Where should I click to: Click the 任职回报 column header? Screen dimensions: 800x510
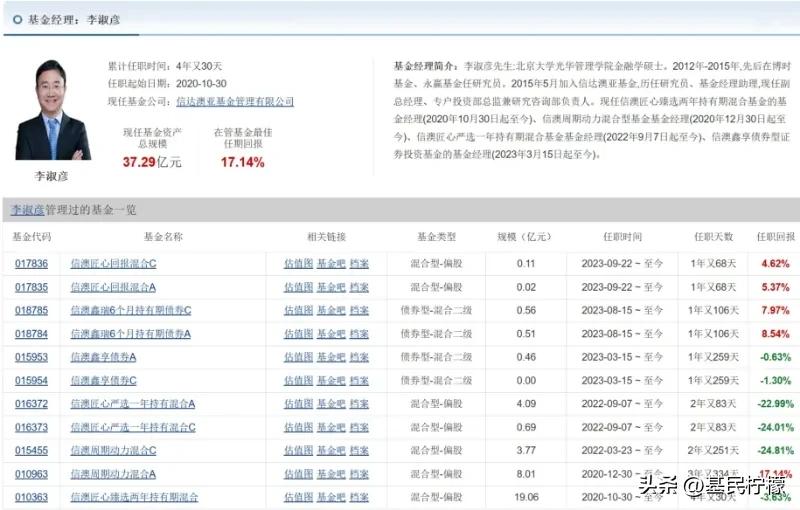pos(776,237)
